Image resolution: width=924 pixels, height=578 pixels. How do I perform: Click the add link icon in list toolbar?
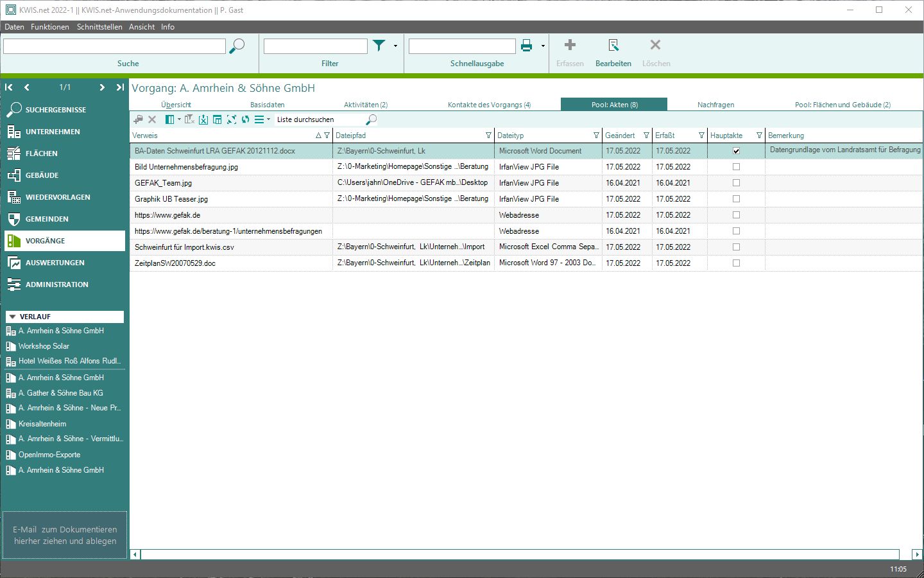coord(138,119)
